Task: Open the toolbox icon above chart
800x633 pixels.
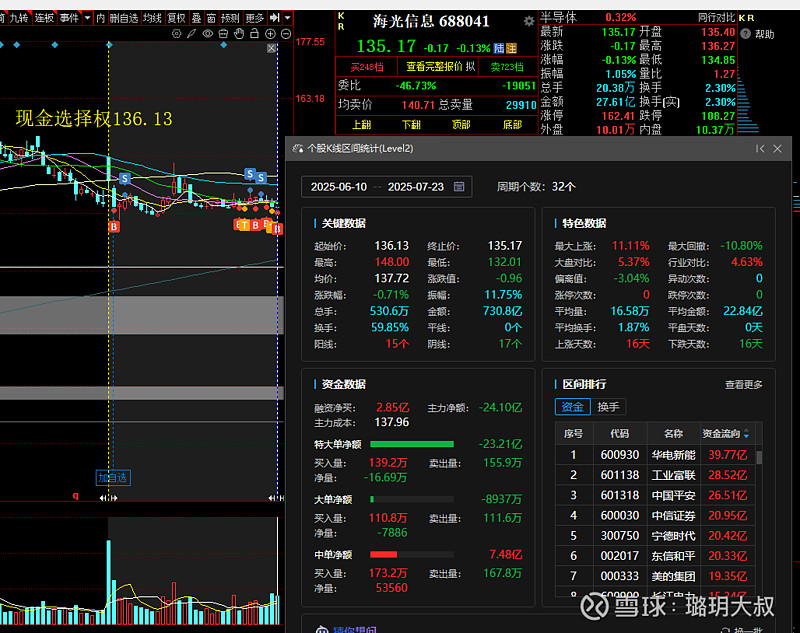Action: click(223, 34)
